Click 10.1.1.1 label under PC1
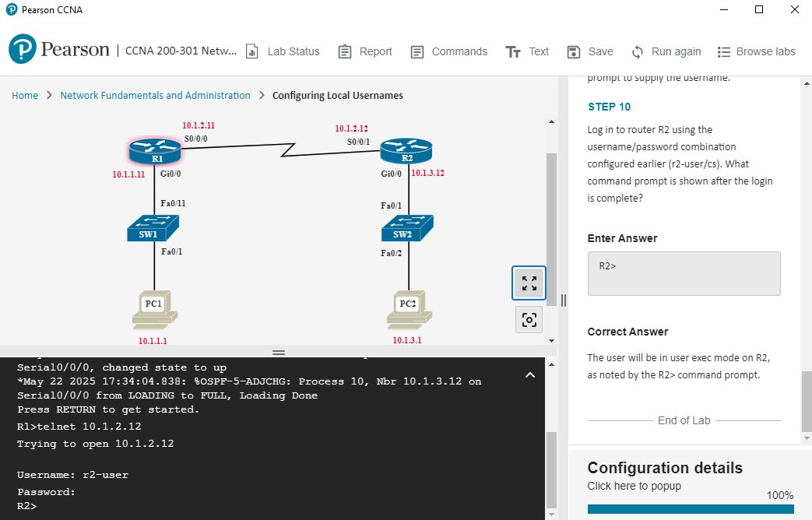 tap(153, 341)
